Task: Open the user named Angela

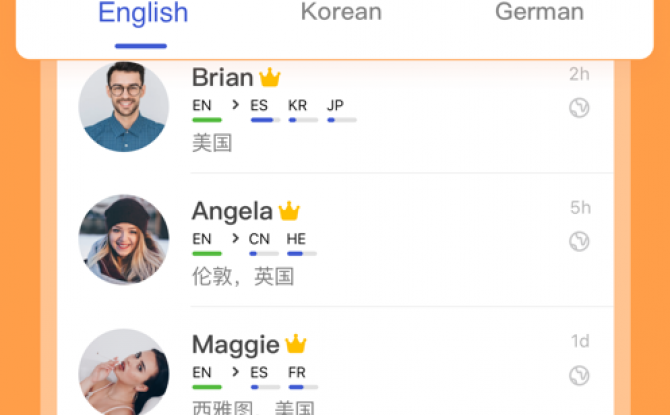Action: pyautogui.click(x=232, y=211)
